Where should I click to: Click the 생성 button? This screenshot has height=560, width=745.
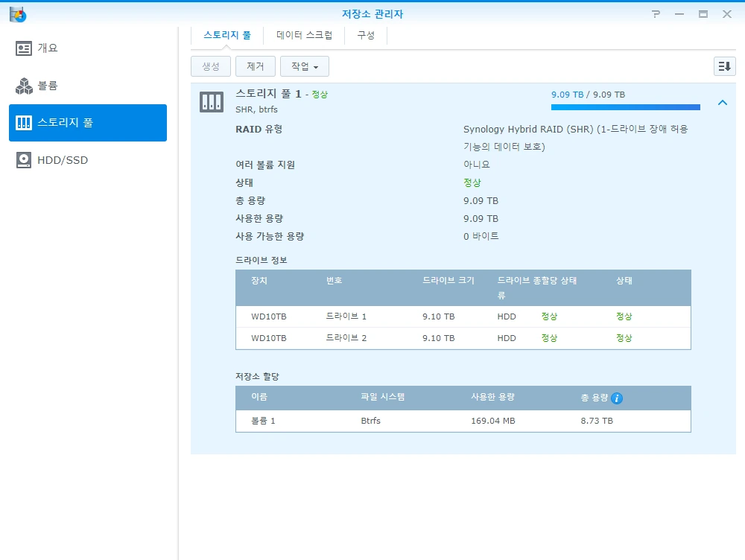tap(211, 66)
